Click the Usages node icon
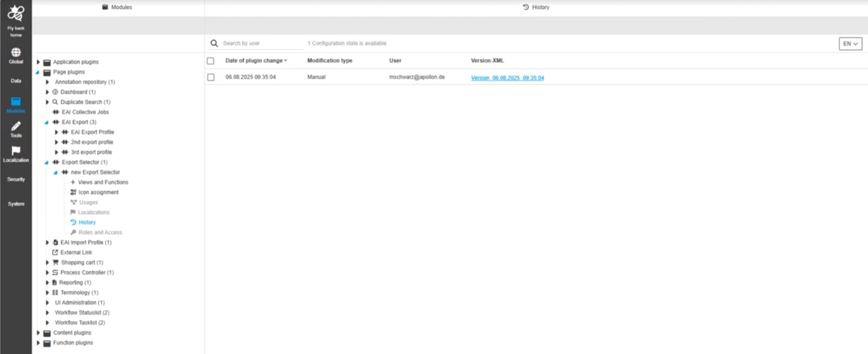This screenshot has height=354, width=868. [73, 202]
